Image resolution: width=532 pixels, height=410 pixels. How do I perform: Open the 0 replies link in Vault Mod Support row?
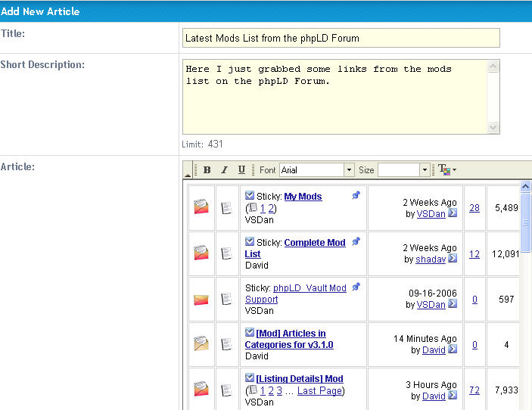pyautogui.click(x=474, y=300)
